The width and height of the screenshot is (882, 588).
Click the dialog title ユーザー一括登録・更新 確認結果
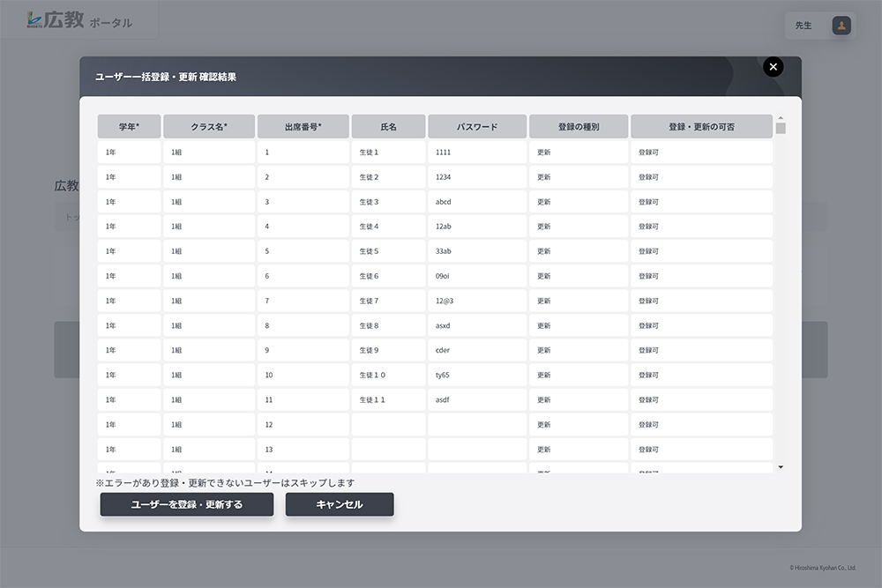click(166, 77)
